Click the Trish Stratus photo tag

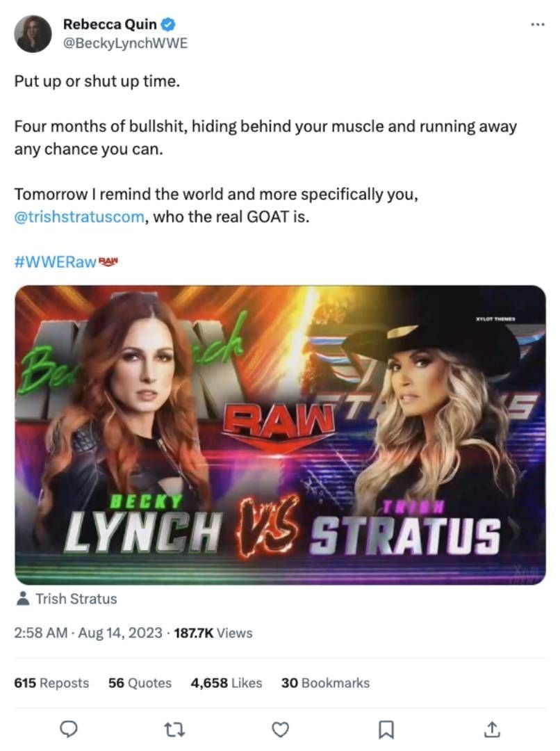[76, 599]
